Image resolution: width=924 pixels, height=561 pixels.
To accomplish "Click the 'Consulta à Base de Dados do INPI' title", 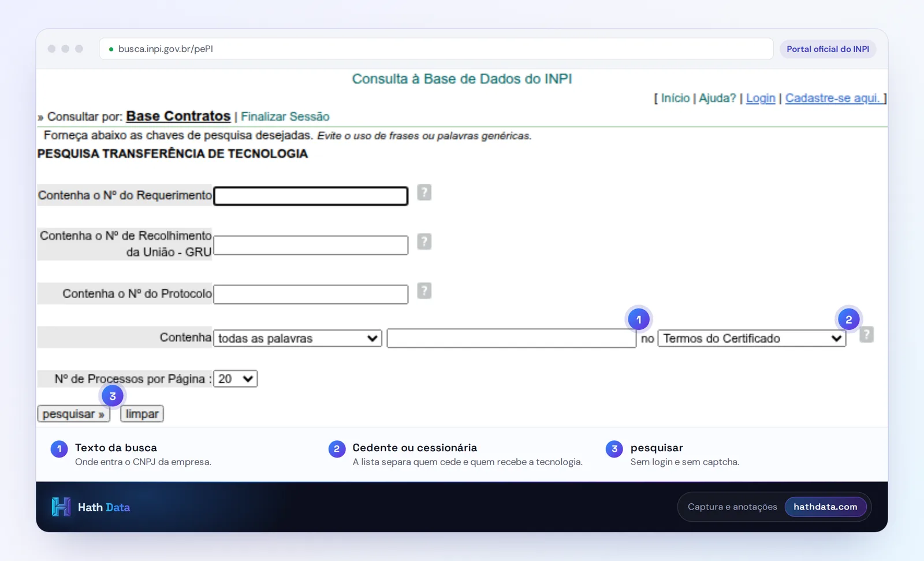I will [x=462, y=79].
